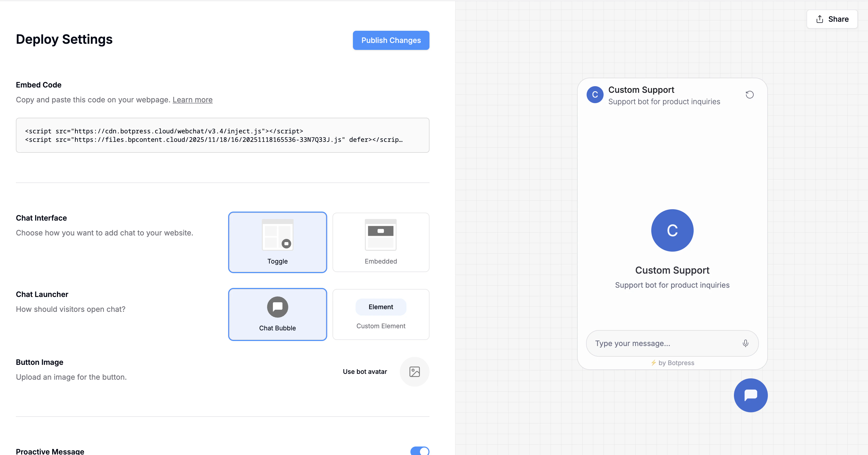Click the restart conversation refresh icon
Viewport: 868px width, 455px height.
749,95
